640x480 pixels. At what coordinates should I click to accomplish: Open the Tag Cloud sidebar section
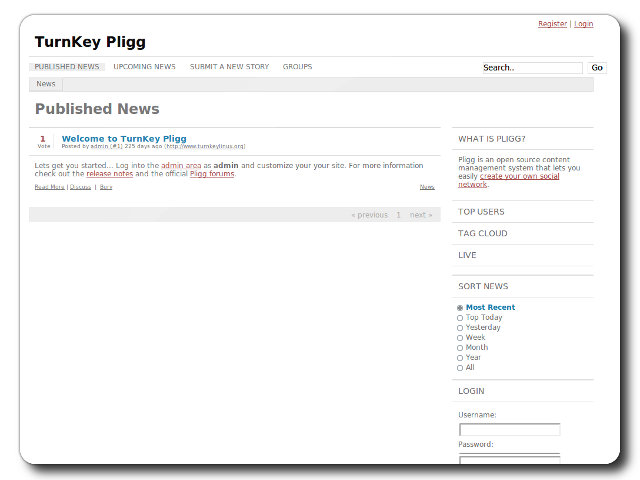pyautogui.click(x=482, y=233)
